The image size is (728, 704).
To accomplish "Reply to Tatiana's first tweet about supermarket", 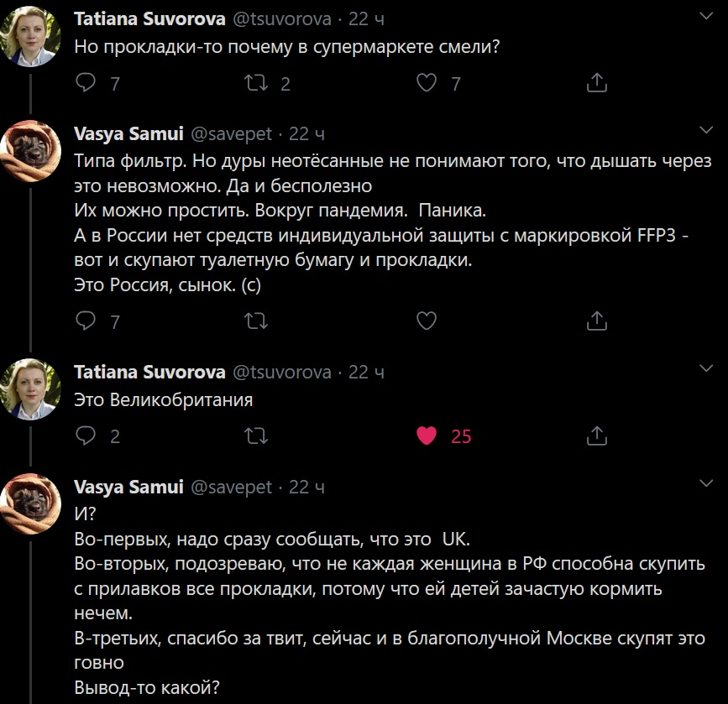I will tap(86, 82).
